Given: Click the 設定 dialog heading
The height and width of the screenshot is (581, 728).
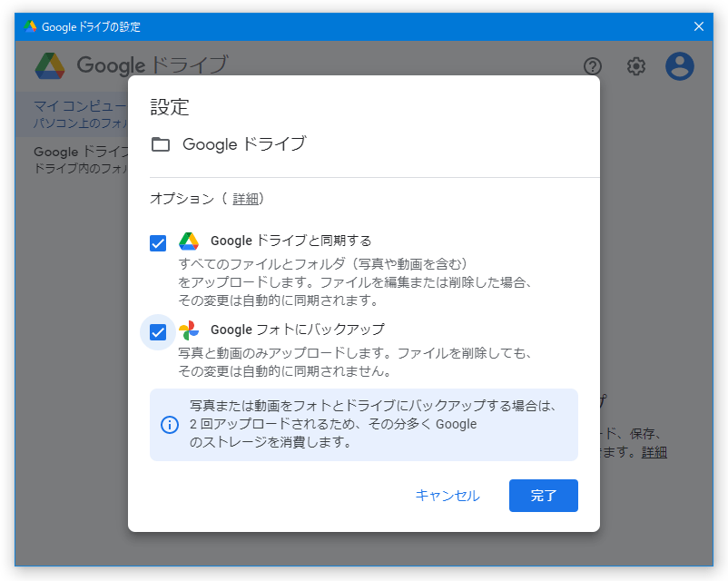Looking at the screenshot, I should tap(170, 107).
